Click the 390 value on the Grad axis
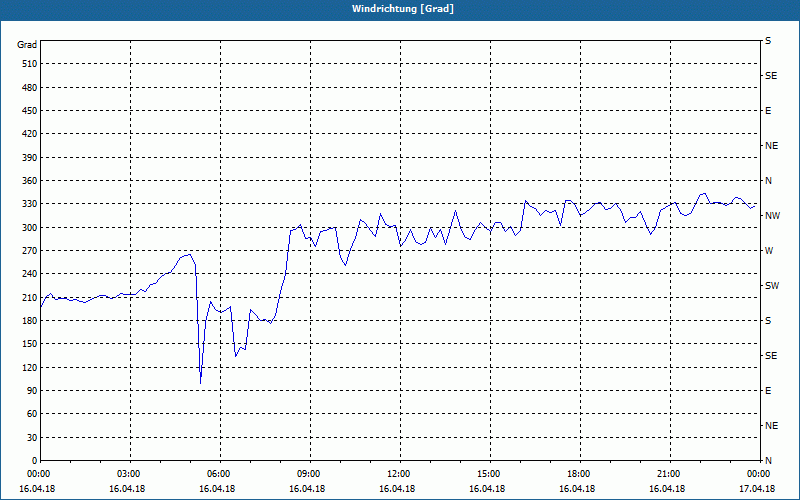The width and height of the screenshot is (800, 500). click(x=30, y=158)
